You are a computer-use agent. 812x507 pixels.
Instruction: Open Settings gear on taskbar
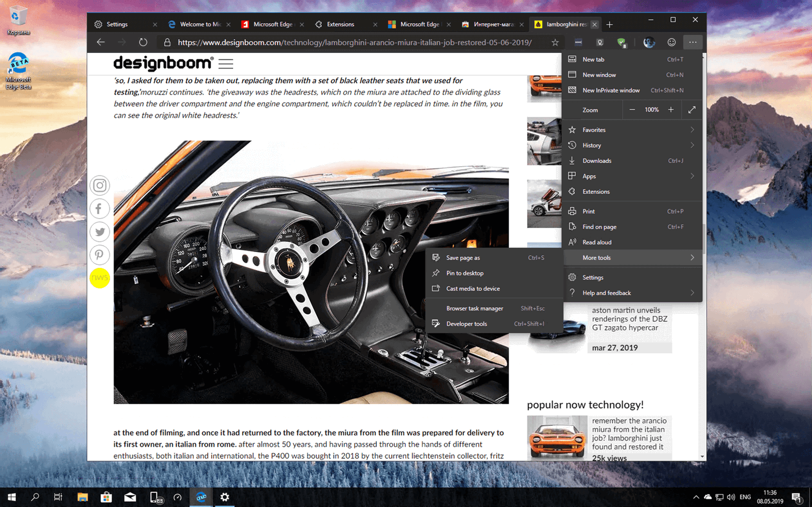(225, 497)
